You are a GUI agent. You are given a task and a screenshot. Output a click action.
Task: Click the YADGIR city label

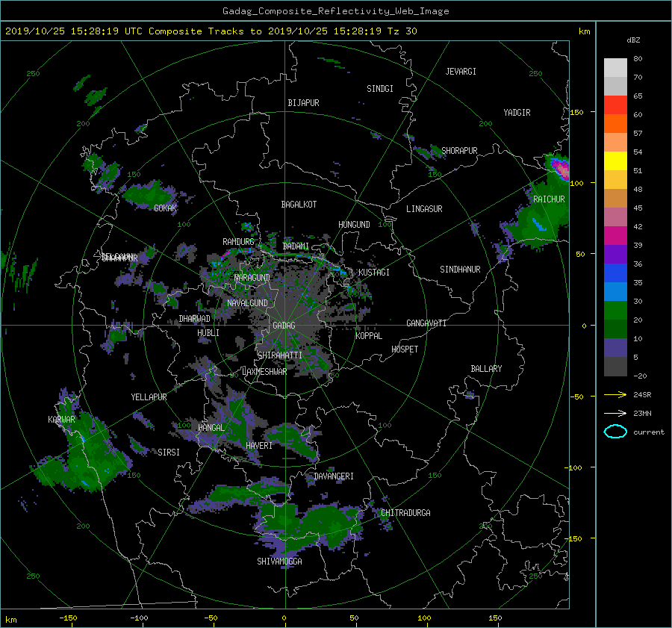(517, 112)
